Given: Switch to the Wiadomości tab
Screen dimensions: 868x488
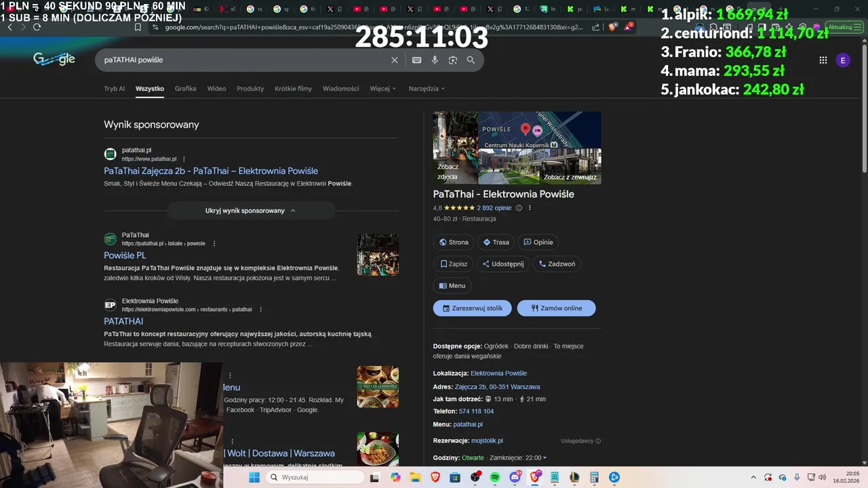Looking at the screenshot, I should coord(340,89).
